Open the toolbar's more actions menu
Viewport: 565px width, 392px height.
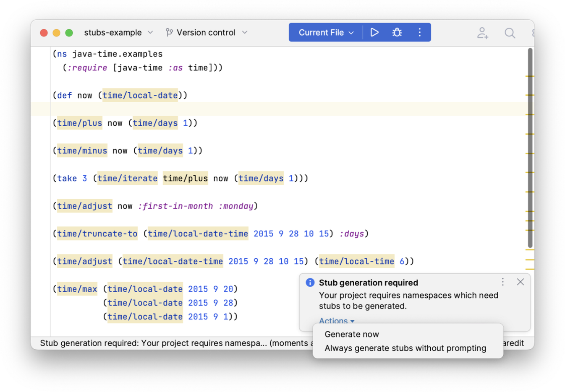pyautogui.click(x=419, y=32)
